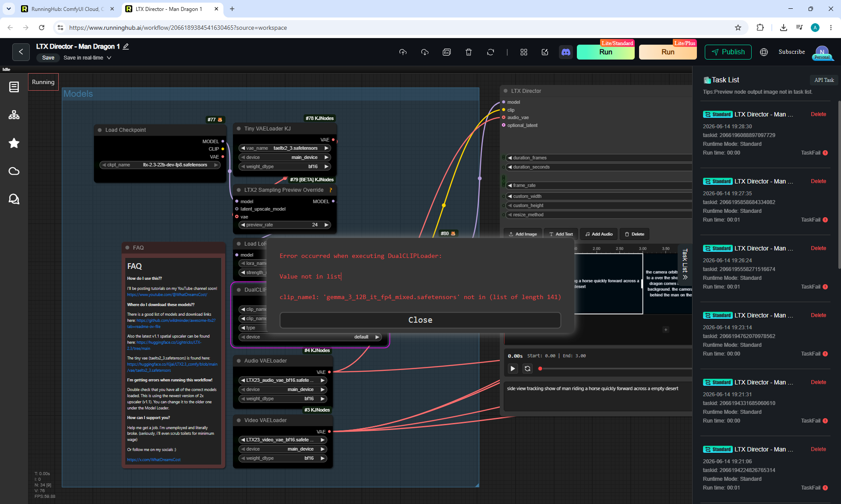Open the four-squares grid toolbar icon
The height and width of the screenshot is (504, 841).
(524, 52)
